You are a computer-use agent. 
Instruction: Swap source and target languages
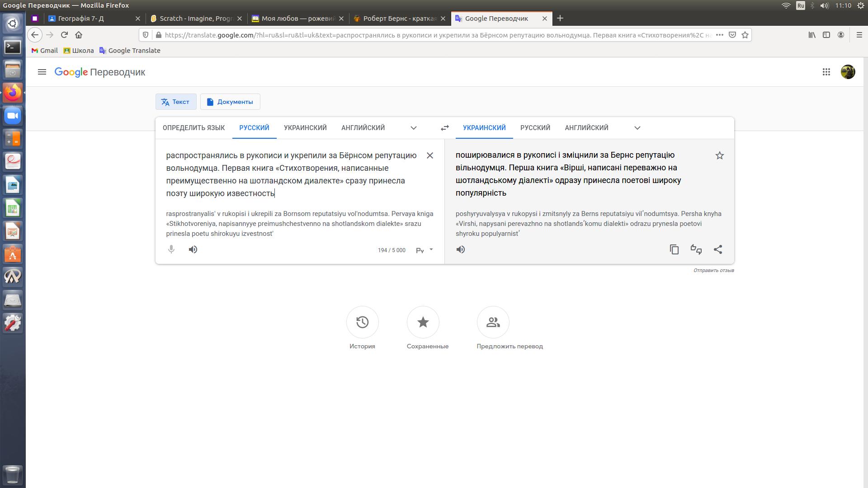point(445,128)
